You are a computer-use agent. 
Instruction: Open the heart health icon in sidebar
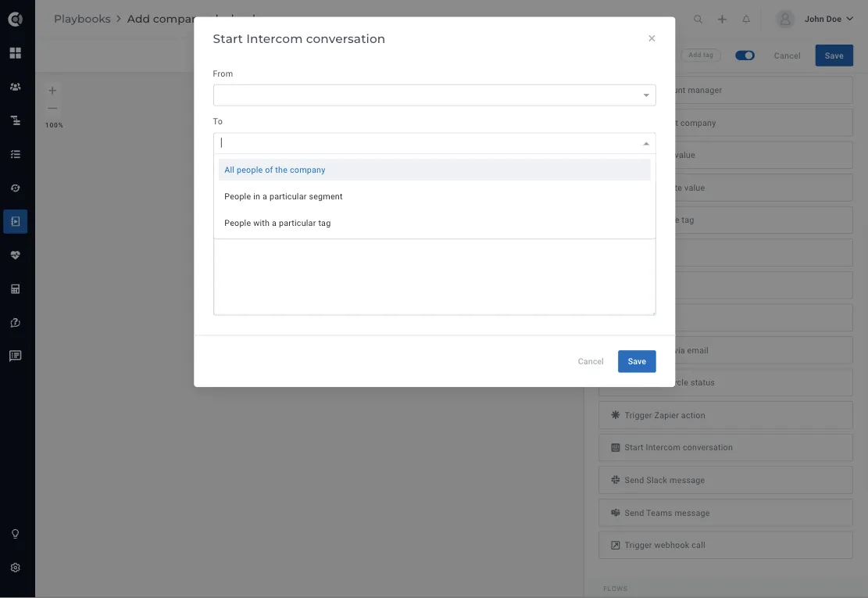click(x=16, y=256)
